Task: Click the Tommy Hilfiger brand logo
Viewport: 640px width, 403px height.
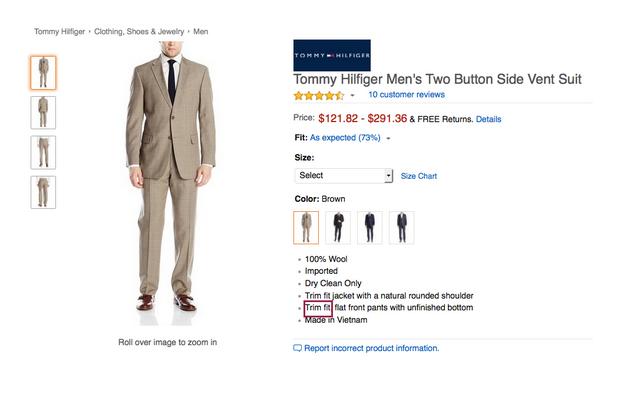Action: (x=332, y=54)
